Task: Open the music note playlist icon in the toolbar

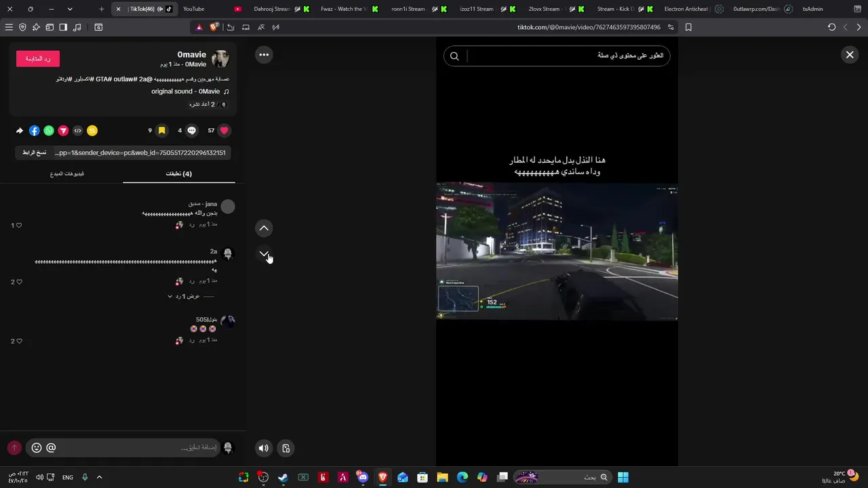Action: tap(77, 27)
